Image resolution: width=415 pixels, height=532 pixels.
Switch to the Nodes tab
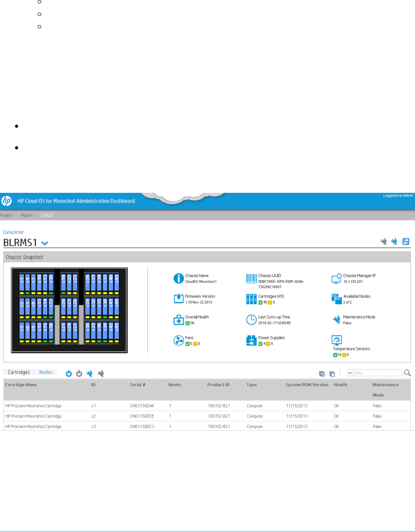[x=46, y=372]
